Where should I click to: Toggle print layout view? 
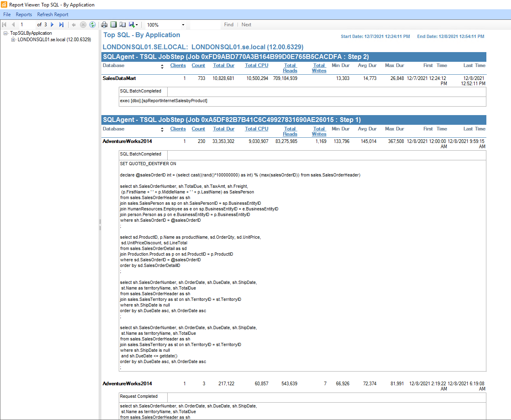click(114, 25)
